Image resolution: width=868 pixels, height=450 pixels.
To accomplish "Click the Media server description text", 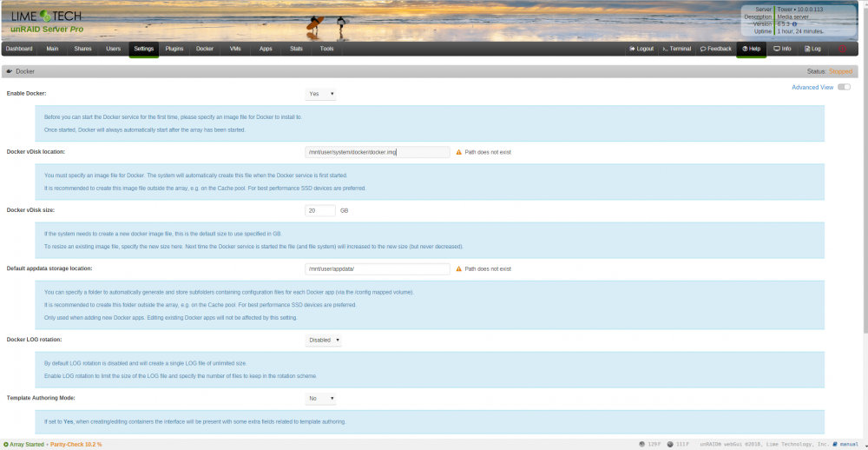I will 793,17.
